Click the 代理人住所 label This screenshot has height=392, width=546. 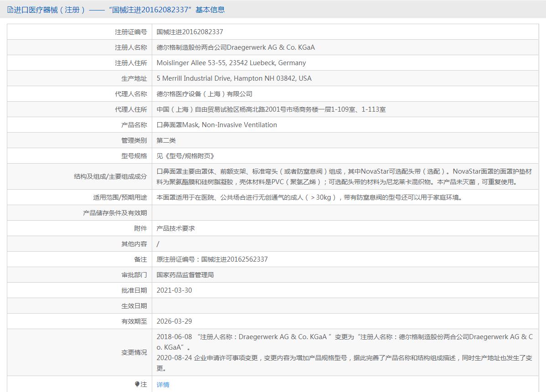pyautogui.click(x=131, y=109)
